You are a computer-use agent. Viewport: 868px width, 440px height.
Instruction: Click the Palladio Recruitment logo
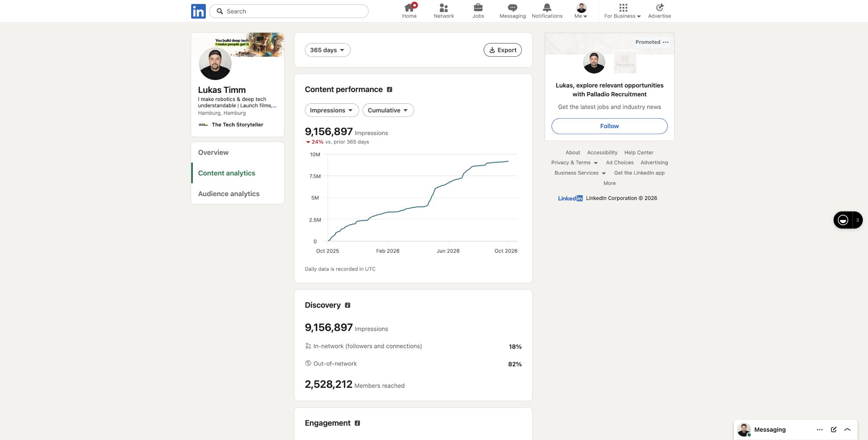(x=625, y=62)
